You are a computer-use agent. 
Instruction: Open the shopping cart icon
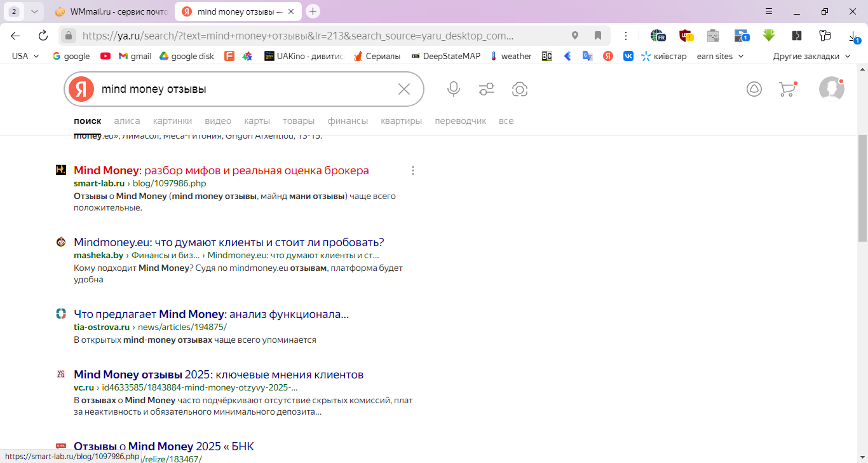[788, 89]
